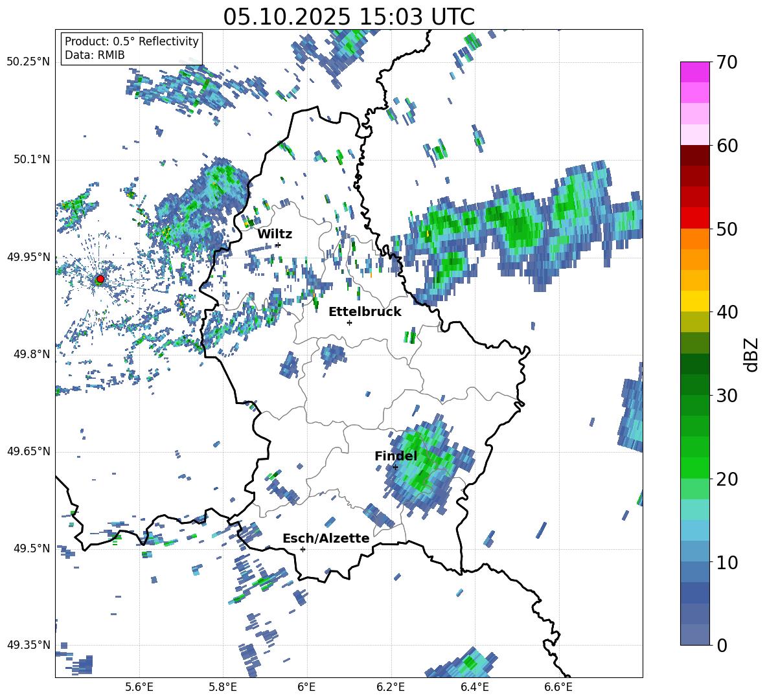Click the "Data: RMIB" text
767x700 pixels.
pos(95,55)
